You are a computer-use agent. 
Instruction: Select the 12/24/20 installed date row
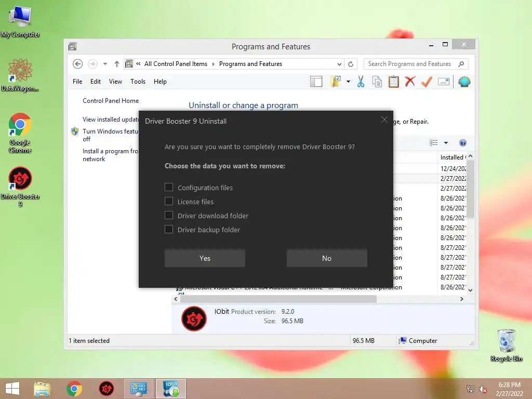click(453, 169)
